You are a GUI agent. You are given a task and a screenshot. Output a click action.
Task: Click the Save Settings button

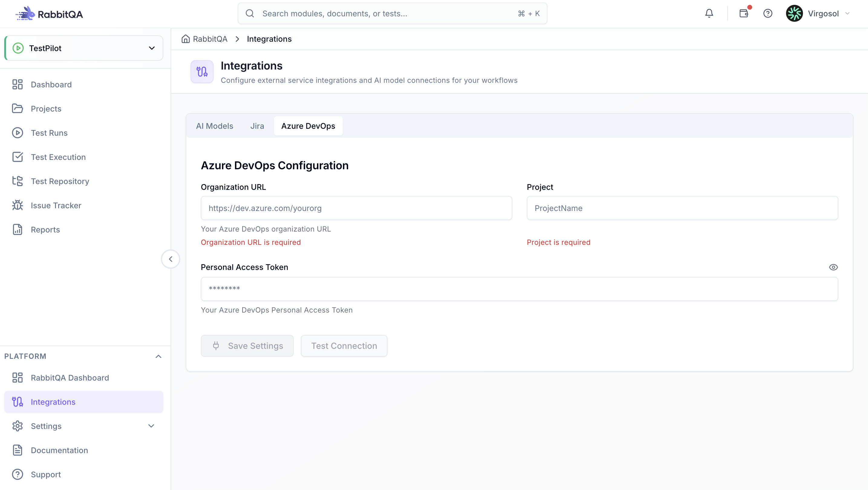[x=247, y=346]
